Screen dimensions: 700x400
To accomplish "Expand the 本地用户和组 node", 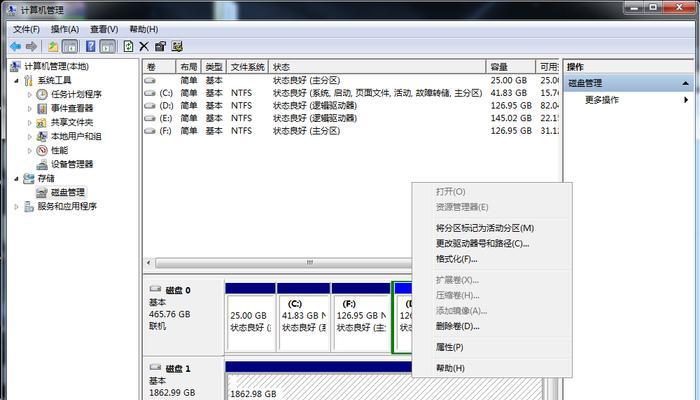I will pyautogui.click(x=30, y=137).
